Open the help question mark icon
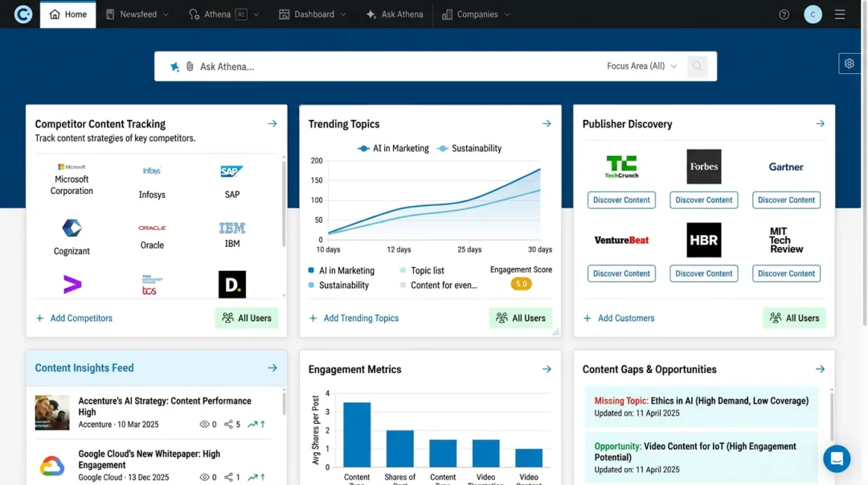This screenshot has width=868, height=485. [x=784, y=14]
